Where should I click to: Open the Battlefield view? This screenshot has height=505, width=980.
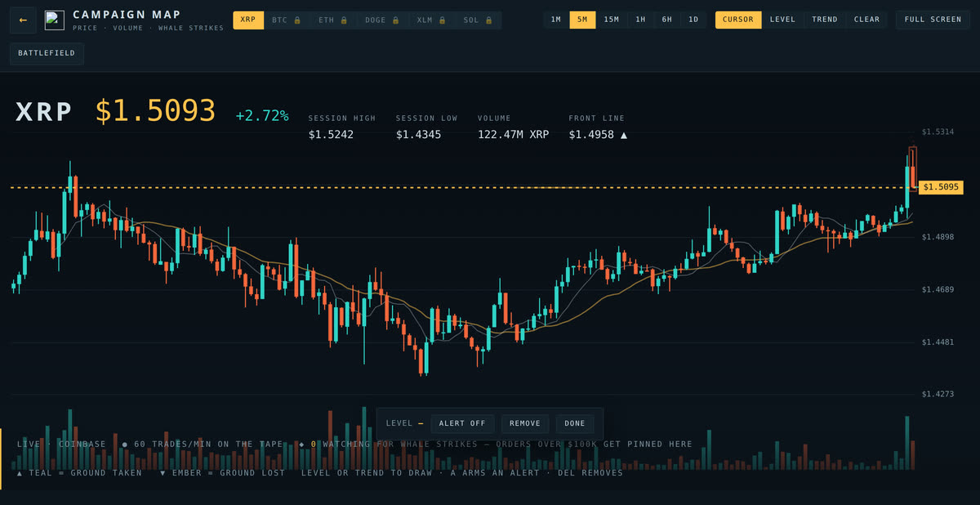point(47,53)
